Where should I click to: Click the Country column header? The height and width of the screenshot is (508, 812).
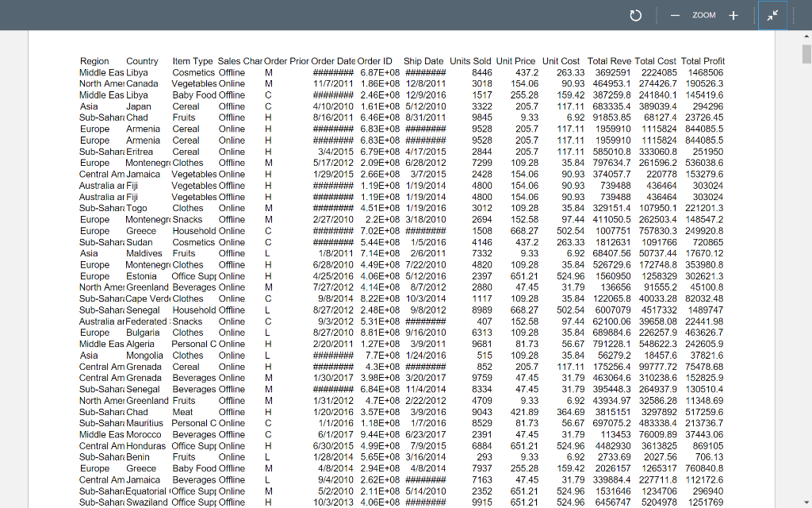pyautogui.click(x=142, y=61)
